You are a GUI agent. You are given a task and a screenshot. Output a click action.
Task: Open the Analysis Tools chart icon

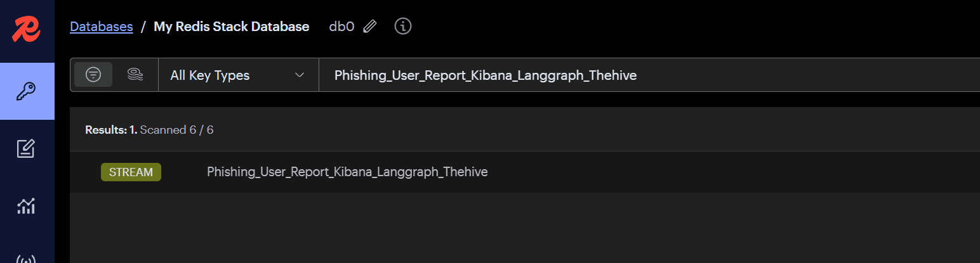tap(27, 205)
